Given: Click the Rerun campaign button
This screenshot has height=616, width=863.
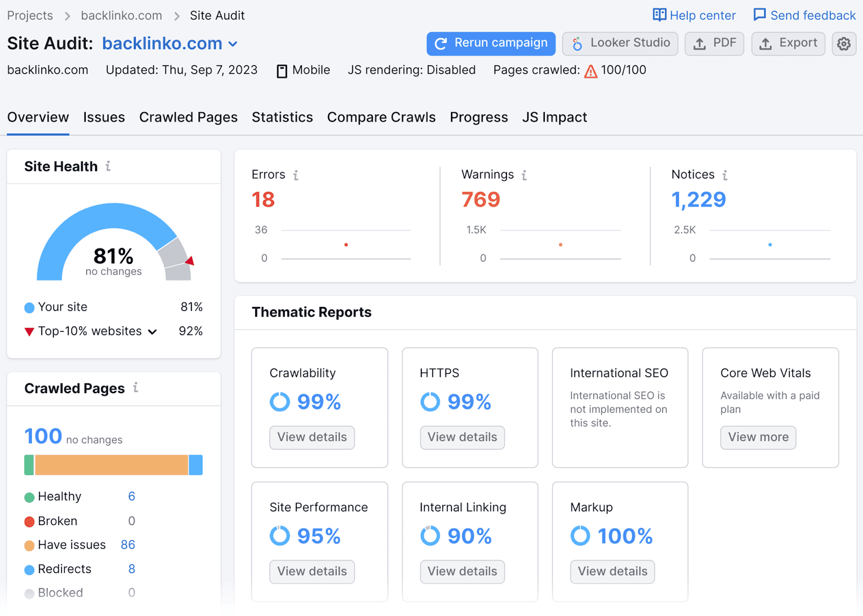Looking at the screenshot, I should coord(491,44).
